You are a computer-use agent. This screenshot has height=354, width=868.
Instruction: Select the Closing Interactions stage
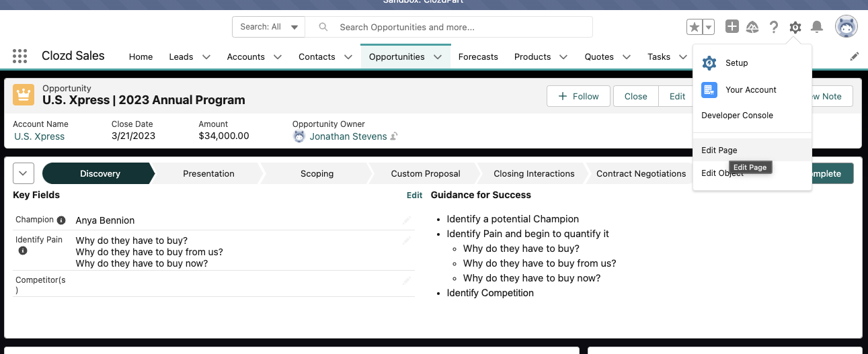[x=534, y=173]
